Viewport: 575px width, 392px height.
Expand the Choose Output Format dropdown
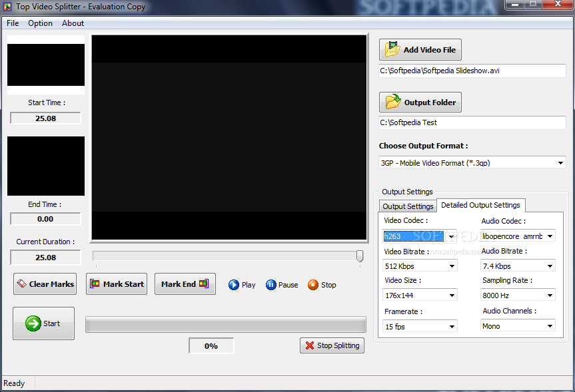(x=560, y=162)
